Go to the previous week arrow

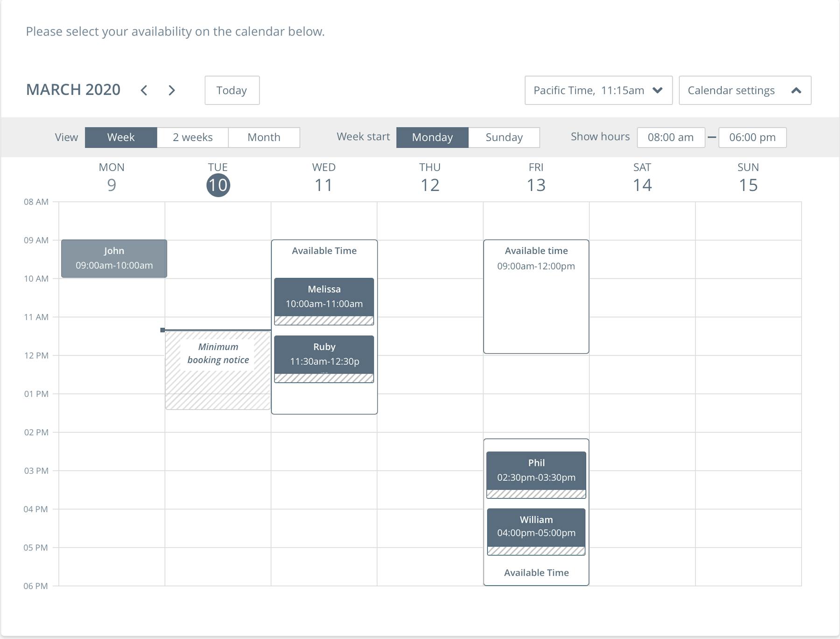(x=144, y=90)
